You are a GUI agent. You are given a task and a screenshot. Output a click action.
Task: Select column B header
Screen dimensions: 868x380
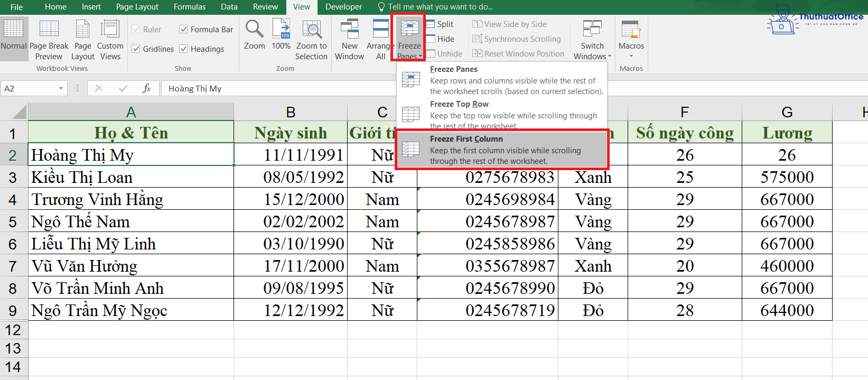click(x=291, y=112)
